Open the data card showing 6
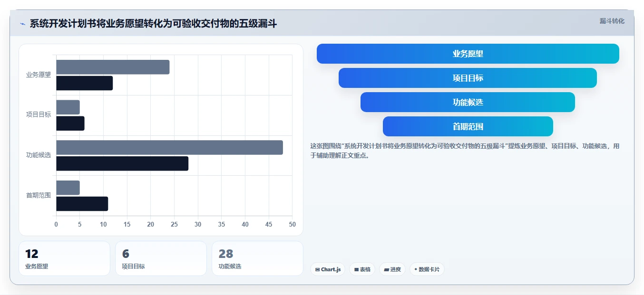The height and width of the screenshot is (295, 644). (x=161, y=258)
